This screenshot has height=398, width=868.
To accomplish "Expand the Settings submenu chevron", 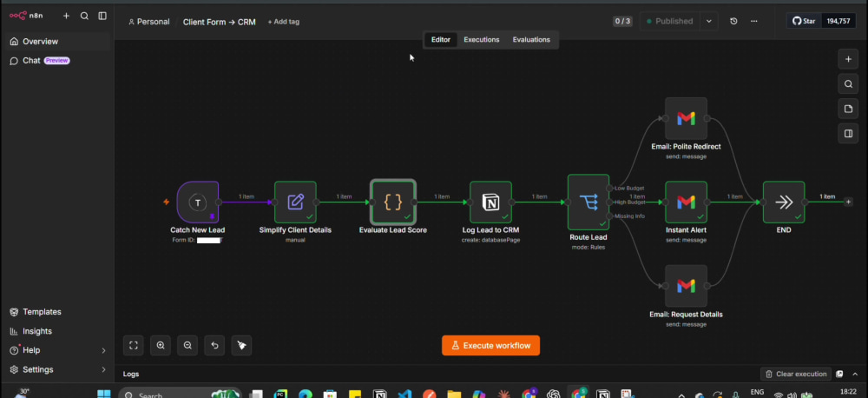I will point(103,369).
